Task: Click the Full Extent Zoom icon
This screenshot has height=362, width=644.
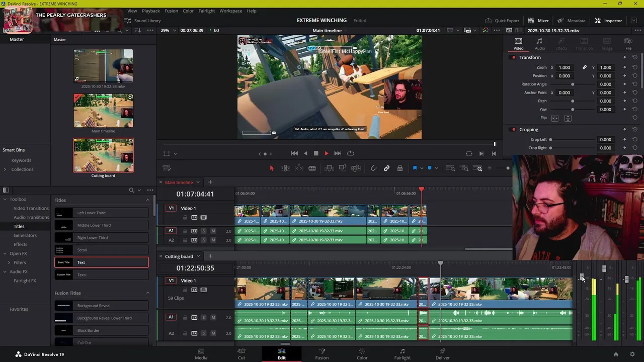Action: pos(450,168)
